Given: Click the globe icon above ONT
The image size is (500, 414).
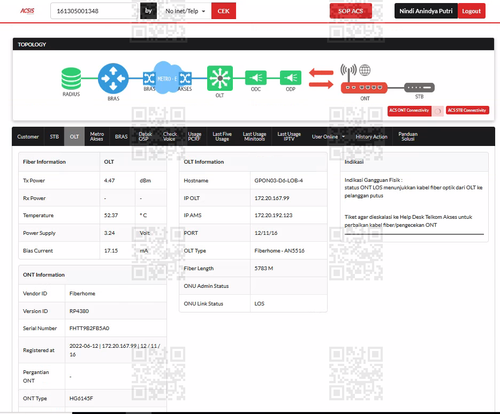Looking at the screenshot, I should (365, 70).
